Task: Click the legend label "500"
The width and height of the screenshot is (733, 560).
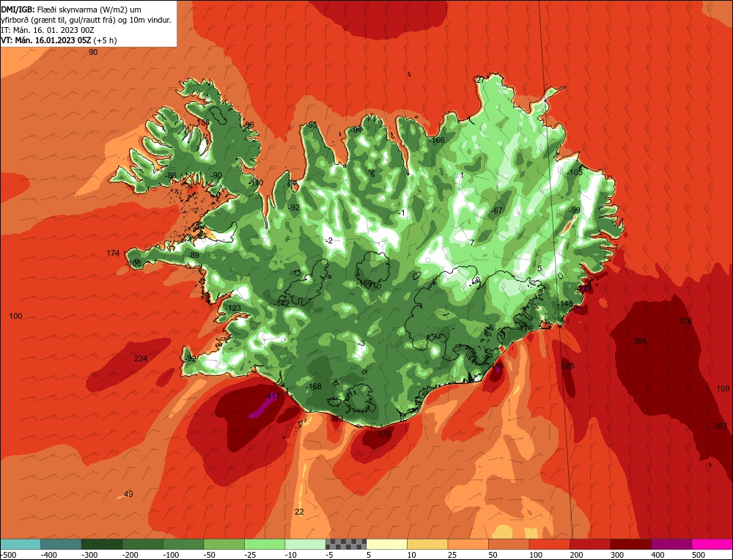Action: (699, 555)
